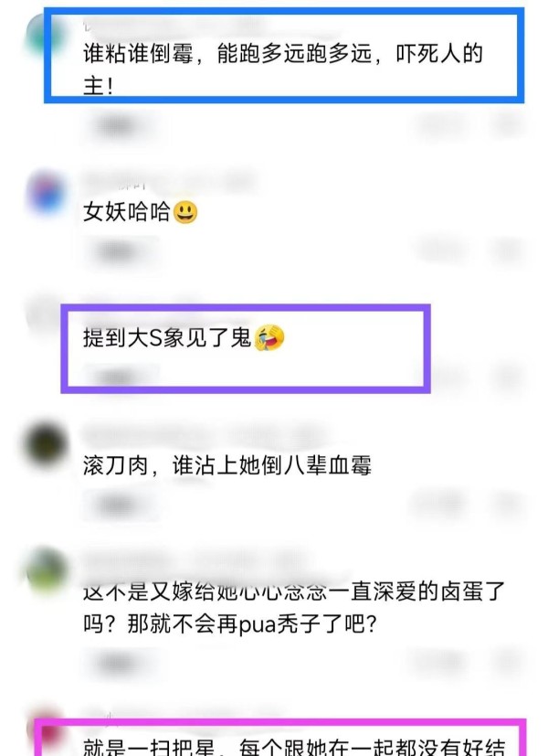Open the teal avatar beside the first comment

pyautogui.click(x=45, y=35)
